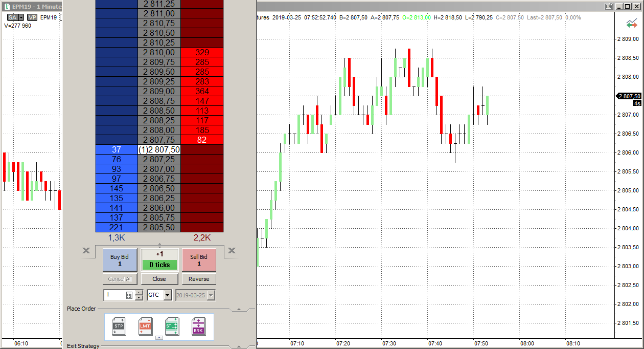Click price cell 2 810,25 in the ladder

[159, 42]
